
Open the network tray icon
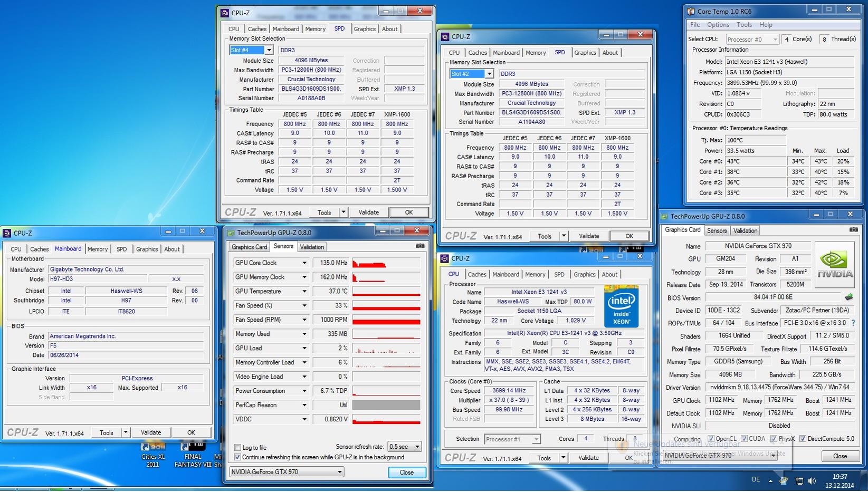799,480
